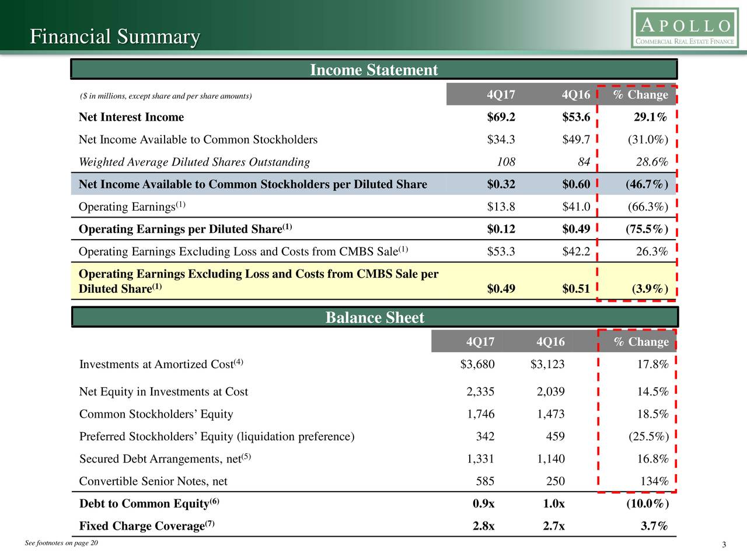
Task: Click the Income Statement 4Q16 column header
Action: 576,94
